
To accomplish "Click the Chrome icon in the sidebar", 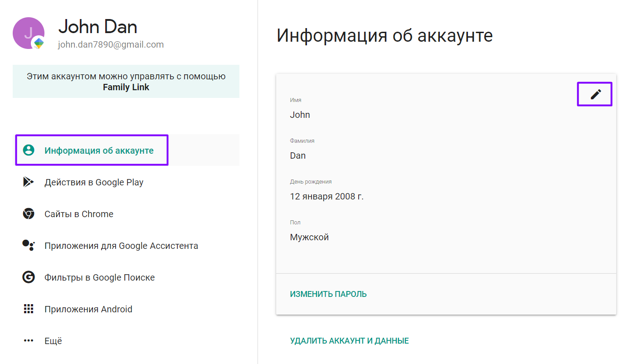I will [29, 214].
